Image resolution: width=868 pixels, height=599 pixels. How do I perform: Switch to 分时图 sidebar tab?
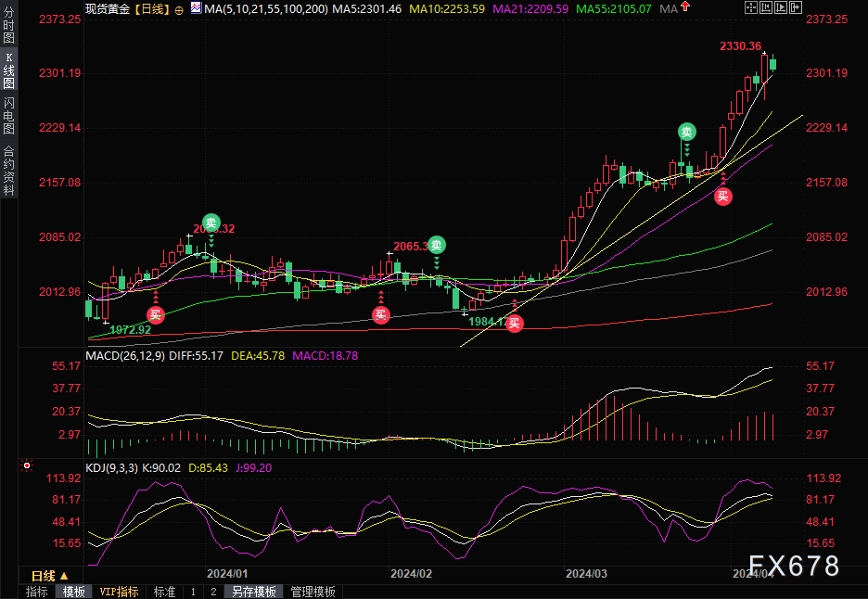tap(9, 25)
